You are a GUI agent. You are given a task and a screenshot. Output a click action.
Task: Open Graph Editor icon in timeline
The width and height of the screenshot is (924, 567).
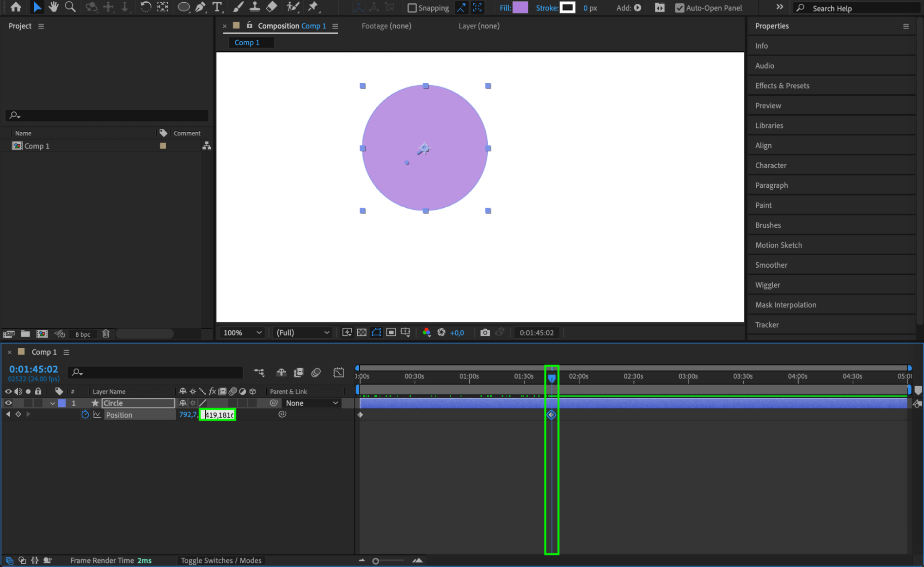tap(338, 373)
